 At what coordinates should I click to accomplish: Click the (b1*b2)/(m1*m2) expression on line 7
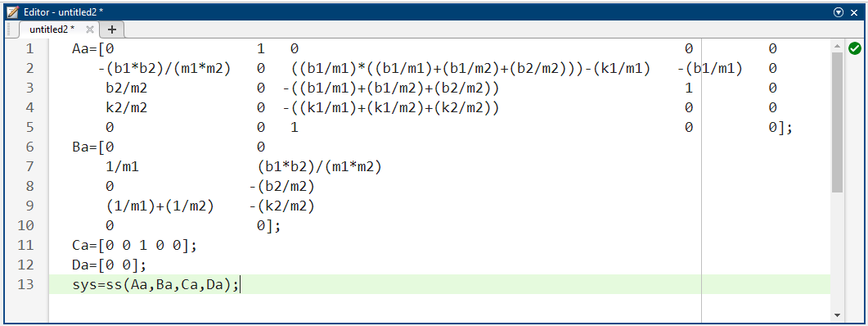(319, 167)
